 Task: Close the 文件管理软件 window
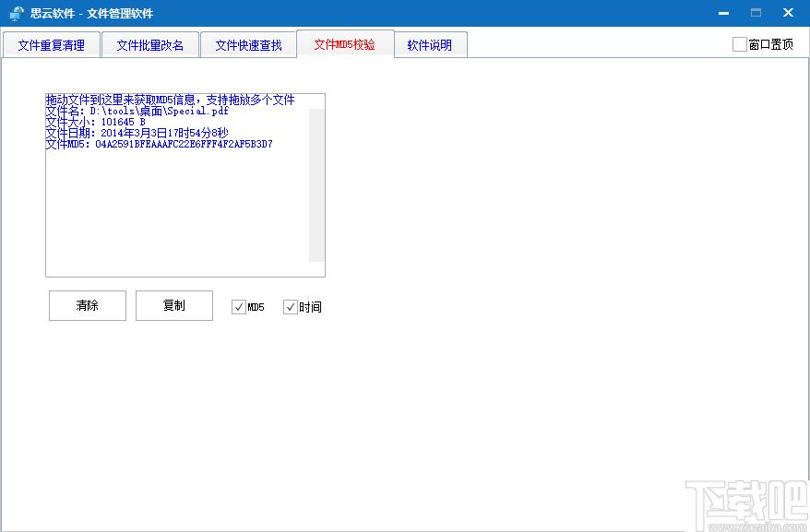788,13
